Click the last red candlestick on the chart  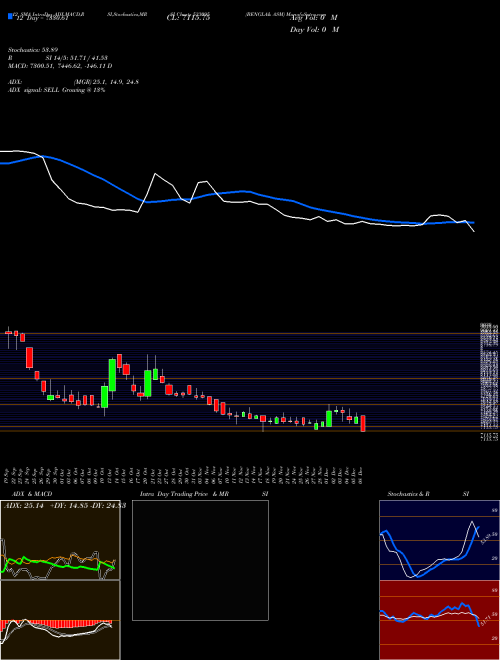[363, 423]
